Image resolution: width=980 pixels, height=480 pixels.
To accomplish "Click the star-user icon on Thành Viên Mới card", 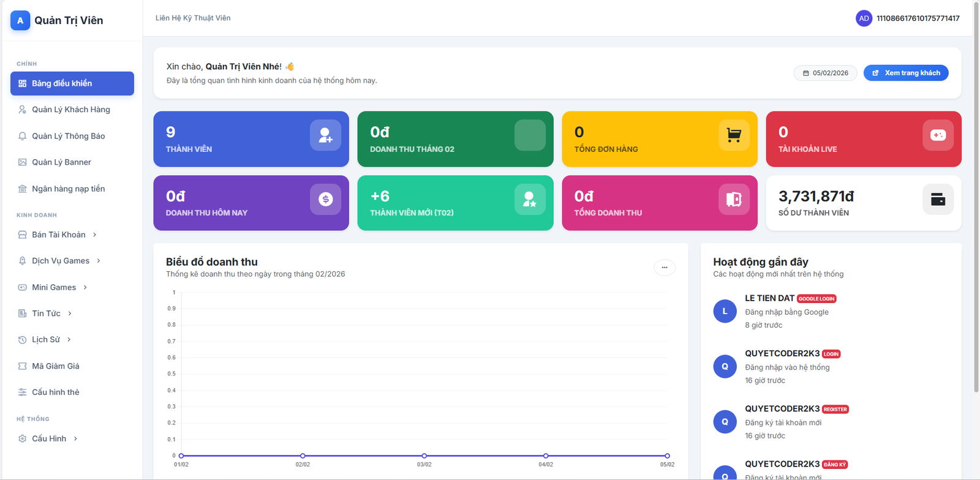I will [530, 199].
